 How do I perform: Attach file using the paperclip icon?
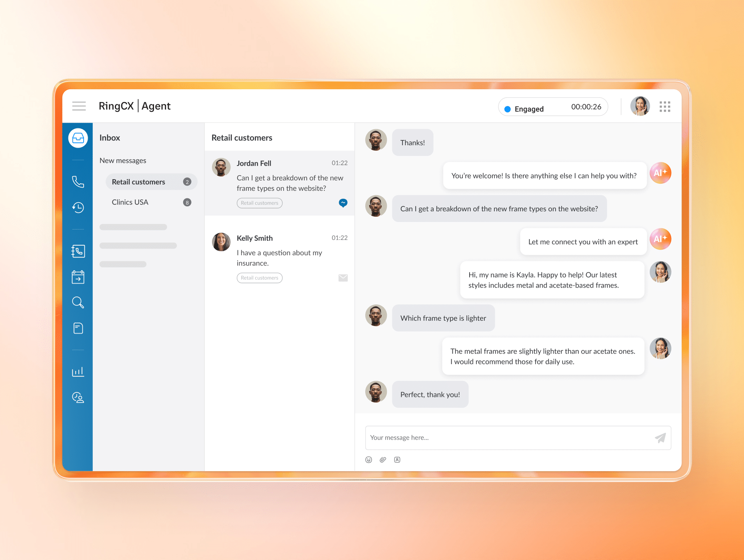383,460
